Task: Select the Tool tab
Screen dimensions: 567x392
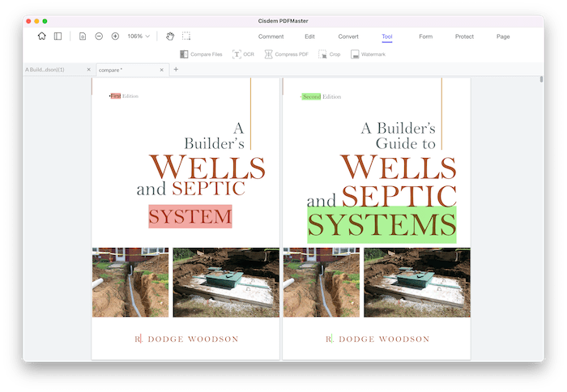Action: coord(387,36)
